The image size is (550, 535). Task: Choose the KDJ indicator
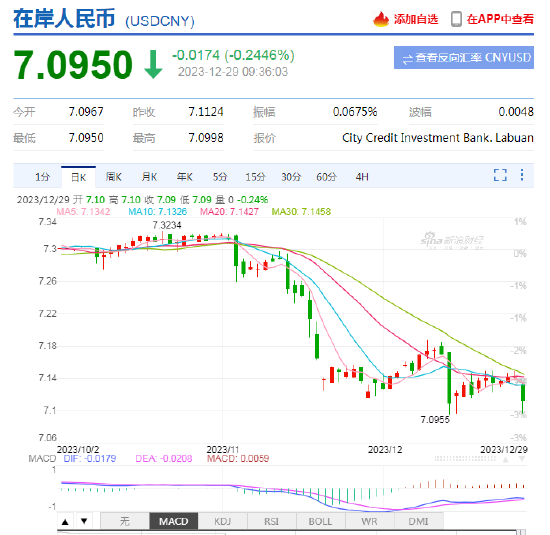[x=223, y=521]
